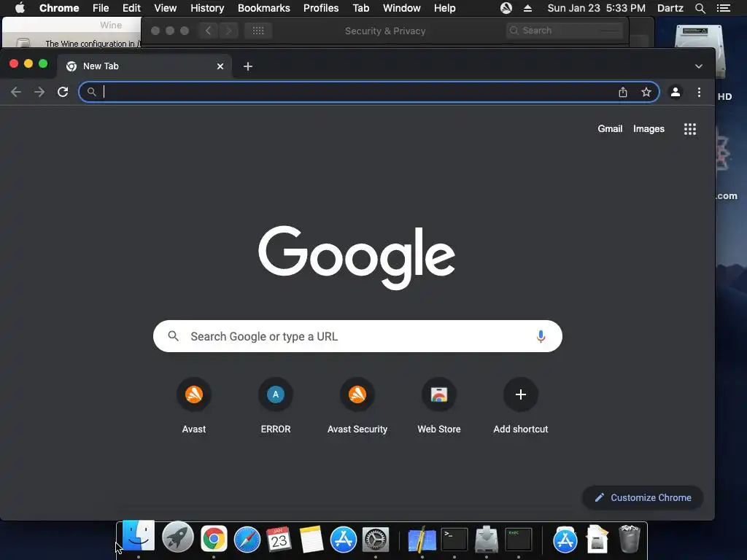
Task: Open the Notification Center list icon
Action: point(723,8)
